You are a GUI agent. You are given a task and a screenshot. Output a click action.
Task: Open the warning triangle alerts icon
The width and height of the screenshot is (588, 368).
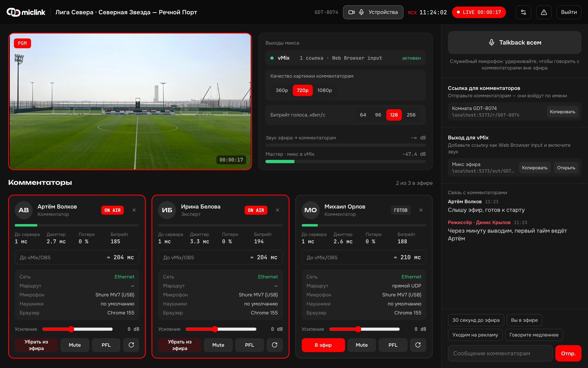pos(543,12)
